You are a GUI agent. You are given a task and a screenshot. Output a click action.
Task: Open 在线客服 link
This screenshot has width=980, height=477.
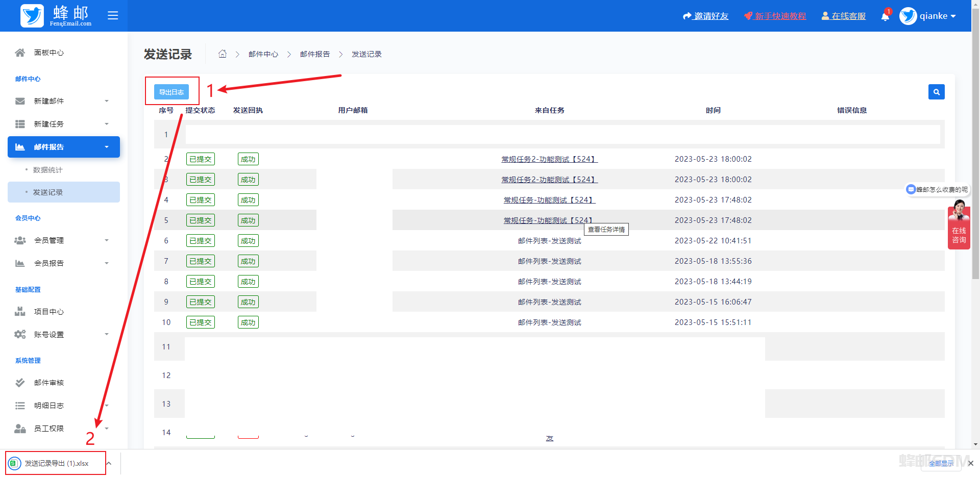844,16
